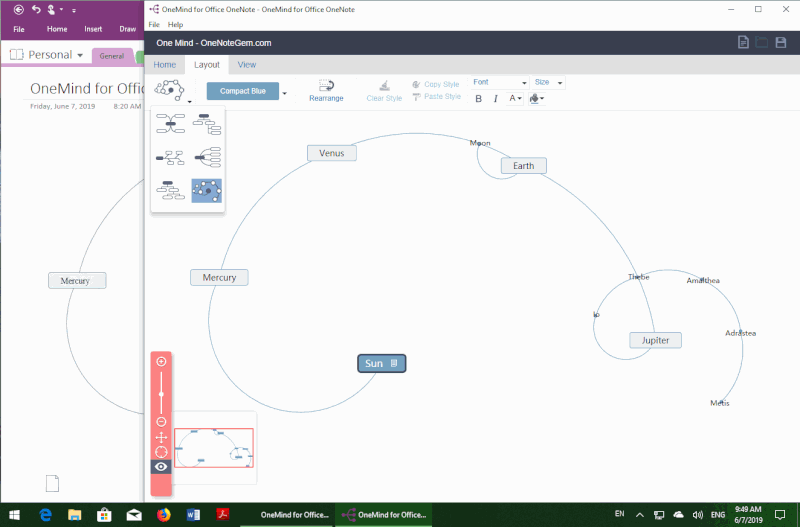Select the right logic chart layout icon

(207, 158)
